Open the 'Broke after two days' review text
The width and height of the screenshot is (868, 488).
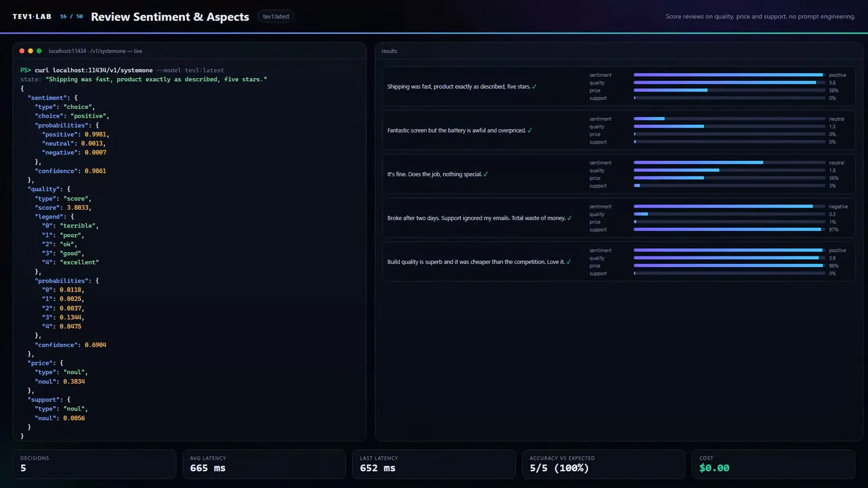coord(476,218)
